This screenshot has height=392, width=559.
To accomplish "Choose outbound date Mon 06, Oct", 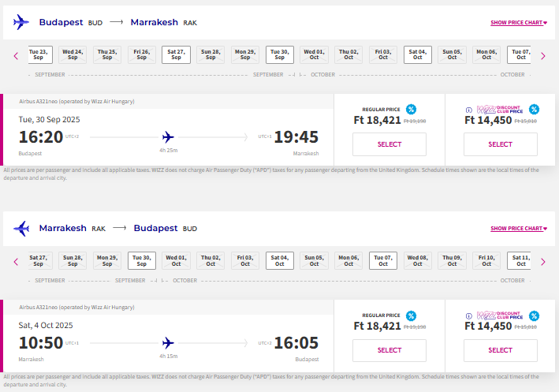I will pyautogui.click(x=486, y=54).
